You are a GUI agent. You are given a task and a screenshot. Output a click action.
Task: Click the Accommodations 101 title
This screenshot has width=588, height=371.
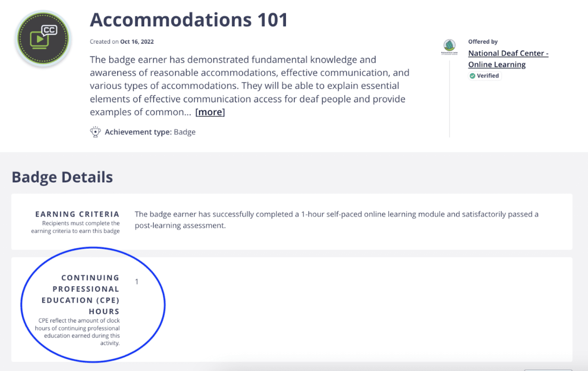point(189,20)
